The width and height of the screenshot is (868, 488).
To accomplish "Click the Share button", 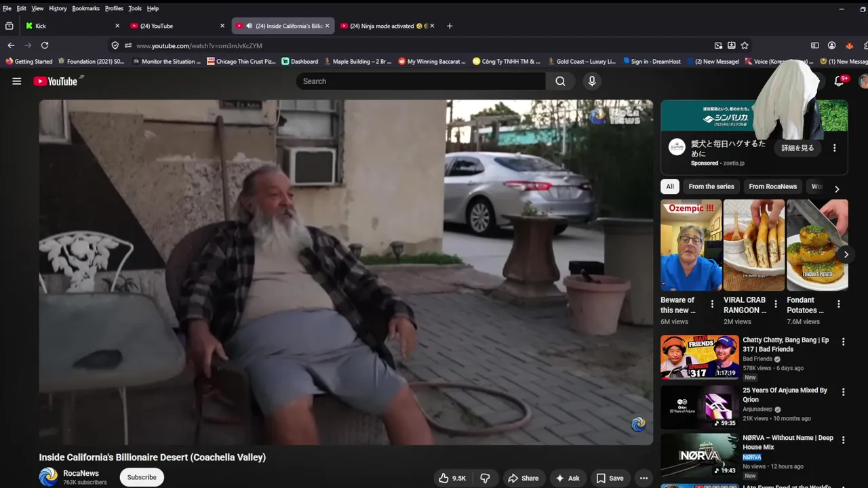I will [523, 478].
